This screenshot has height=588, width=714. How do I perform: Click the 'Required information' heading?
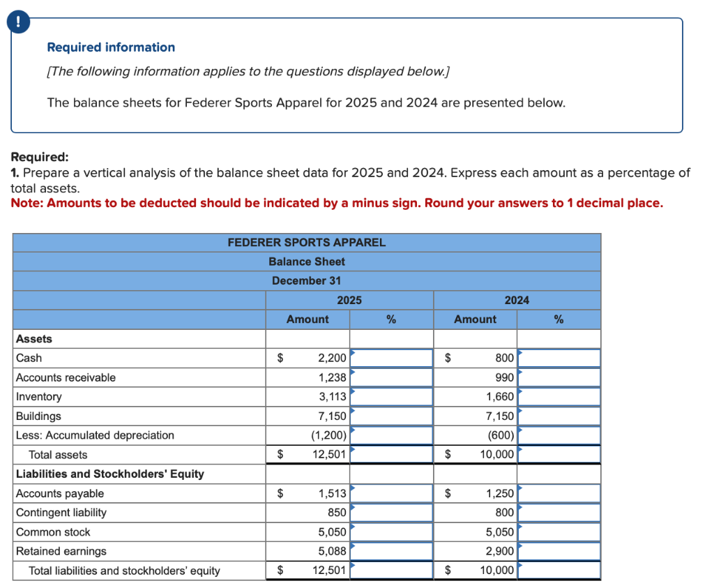click(x=111, y=47)
